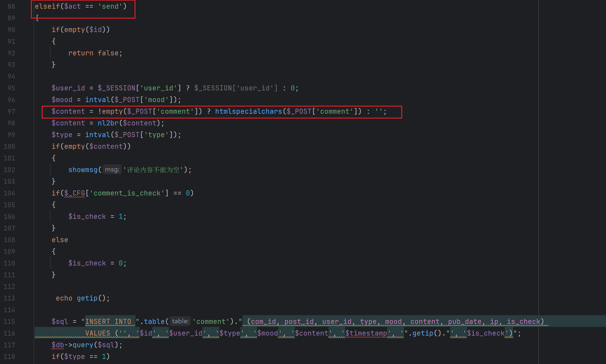Click $type variable on line 99
The image size is (606, 364).
coord(62,135)
